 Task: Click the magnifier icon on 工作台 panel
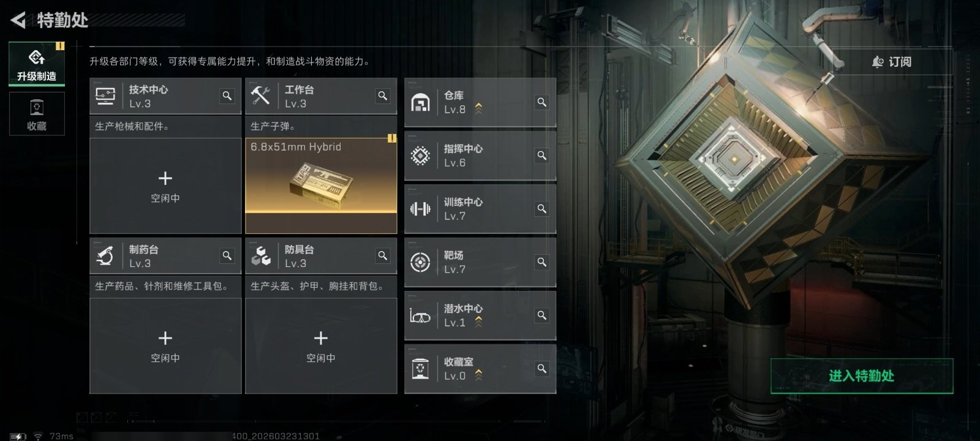click(x=383, y=96)
